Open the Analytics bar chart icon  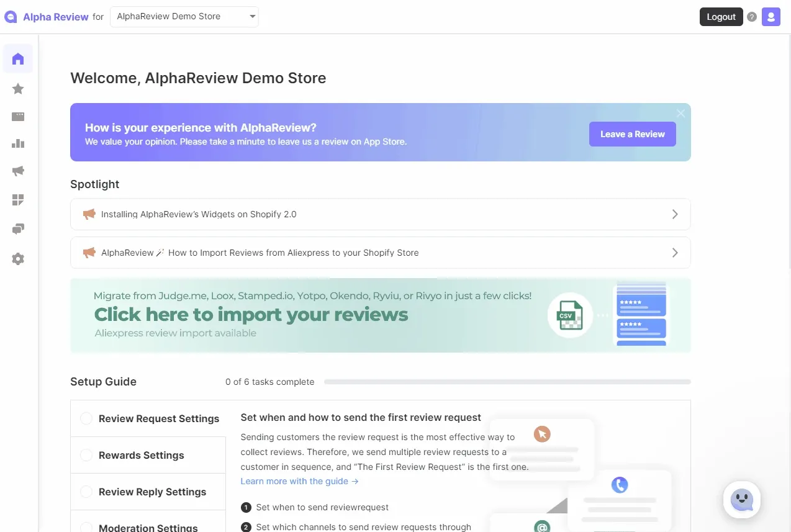point(18,143)
